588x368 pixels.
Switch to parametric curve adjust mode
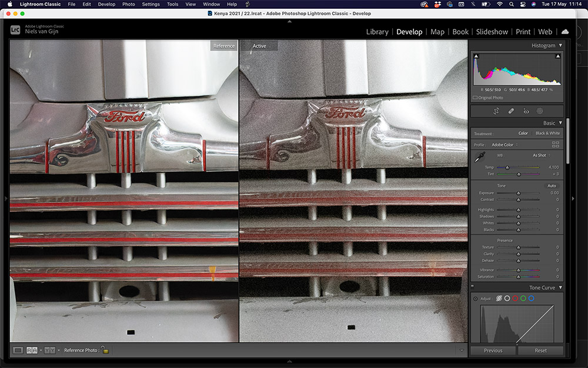pyautogui.click(x=499, y=299)
